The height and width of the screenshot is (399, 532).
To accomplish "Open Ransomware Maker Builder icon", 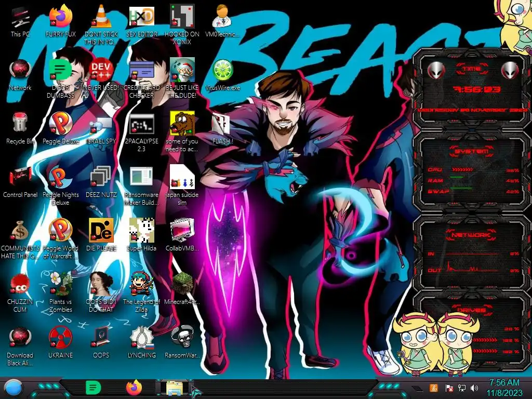I will coord(141,186).
